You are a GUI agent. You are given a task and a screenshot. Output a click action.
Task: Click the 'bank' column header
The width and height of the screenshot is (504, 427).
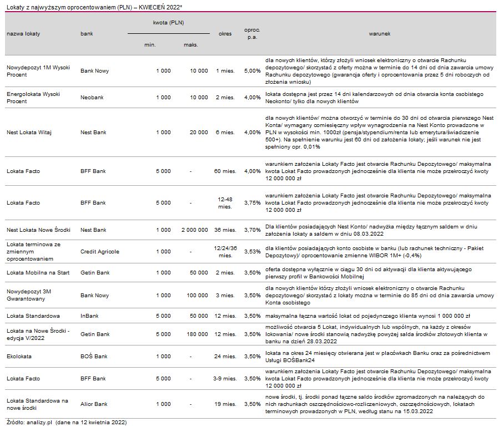tap(87, 34)
